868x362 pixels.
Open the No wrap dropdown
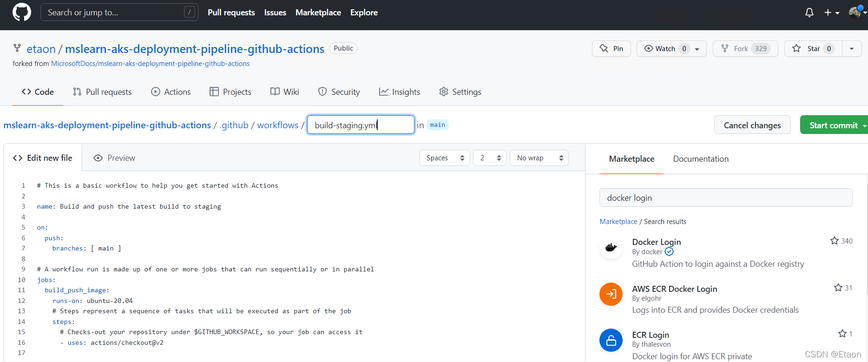[539, 158]
